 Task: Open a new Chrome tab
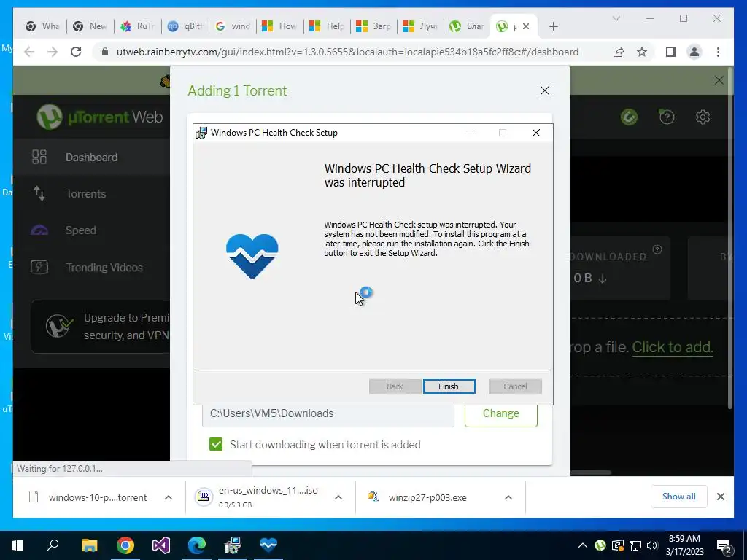(553, 26)
